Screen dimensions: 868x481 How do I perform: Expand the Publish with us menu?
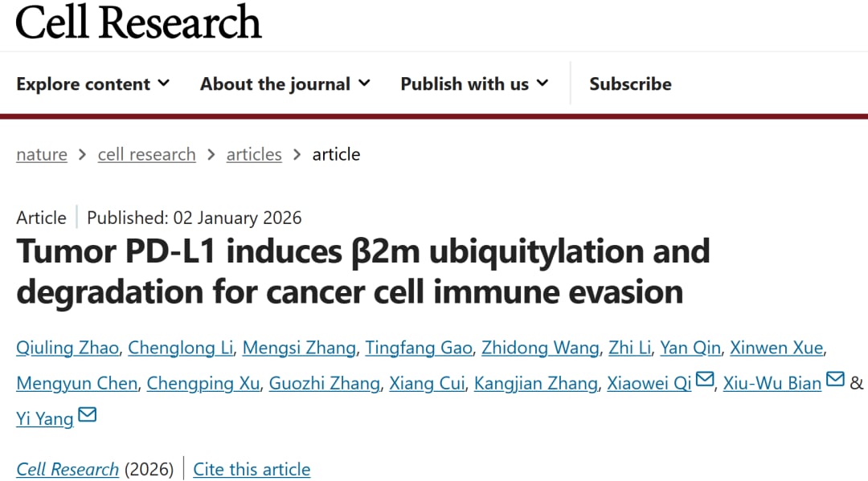tap(474, 84)
